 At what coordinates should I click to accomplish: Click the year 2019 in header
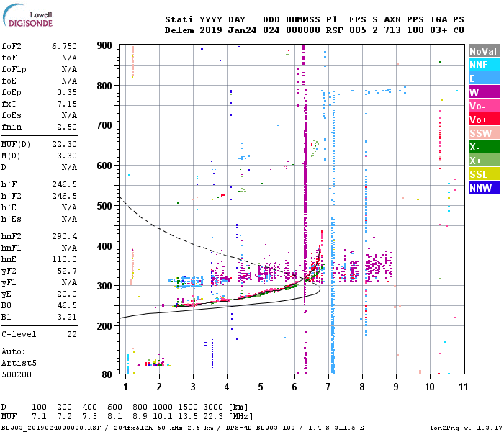211,30
